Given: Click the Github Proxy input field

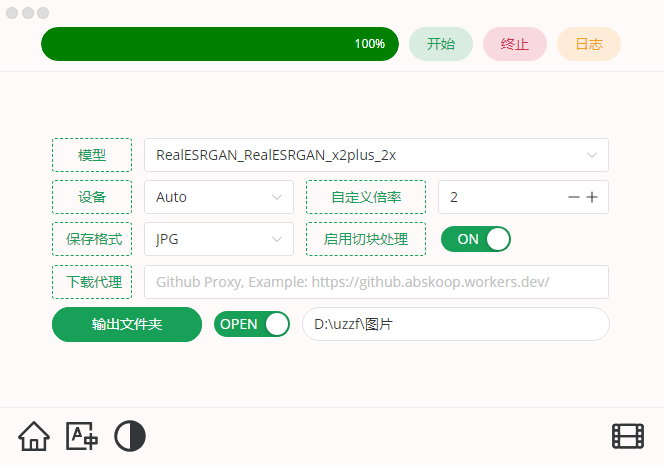Looking at the screenshot, I should 376,282.
